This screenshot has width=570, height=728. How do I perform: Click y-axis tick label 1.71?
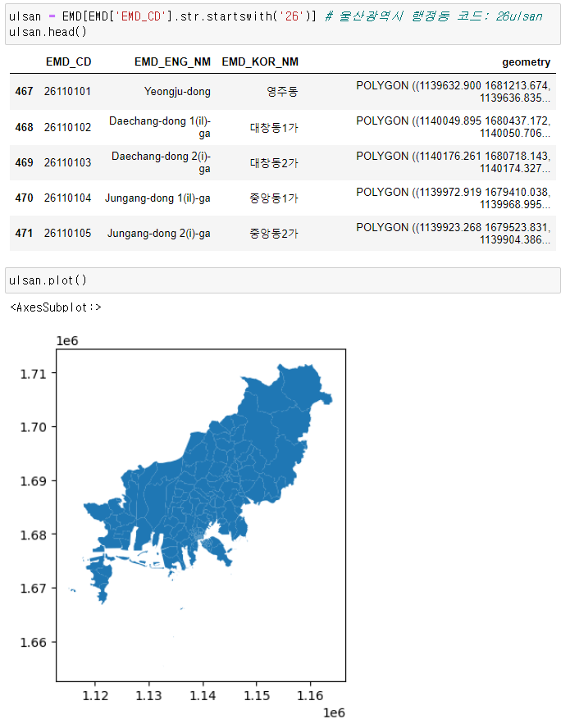point(34,374)
